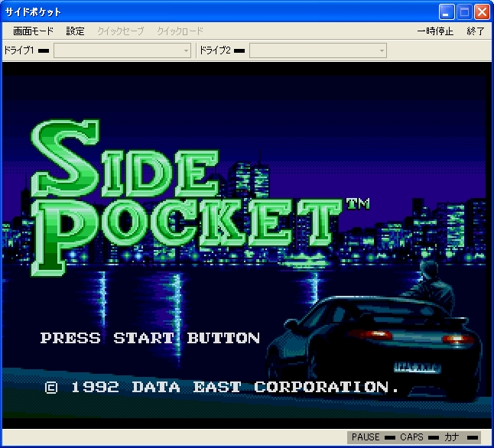Click the ドライブ1 access indicator light
The height and width of the screenshot is (448, 494).
pyautogui.click(x=44, y=50)
